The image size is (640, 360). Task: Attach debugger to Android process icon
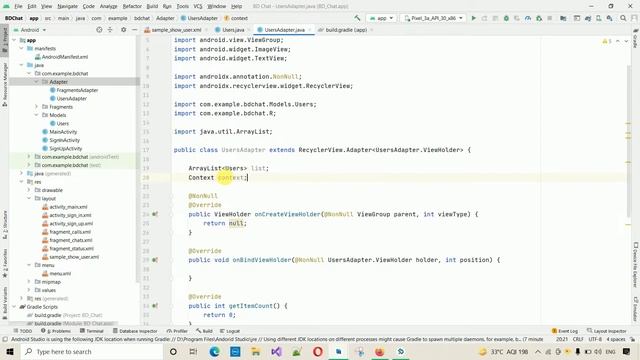(539, 18)
